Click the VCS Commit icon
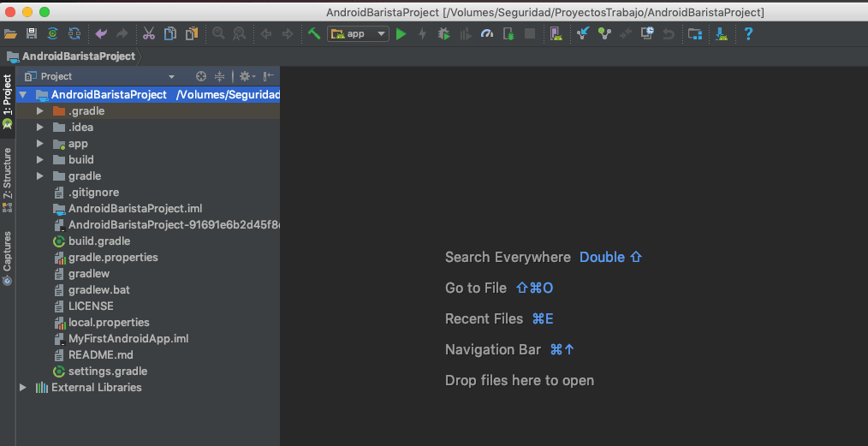This screenshot has width=868, height=446. coord(604,33)
